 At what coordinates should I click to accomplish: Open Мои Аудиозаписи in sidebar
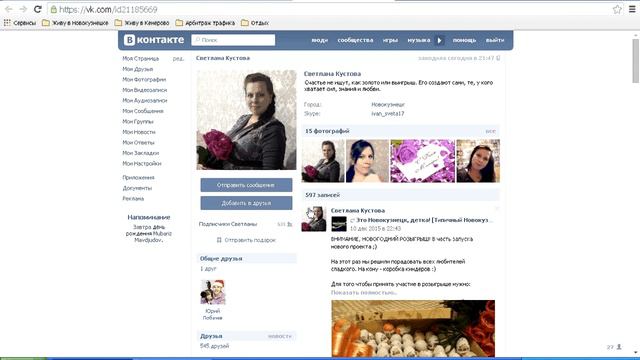click(x=144, y=100)
